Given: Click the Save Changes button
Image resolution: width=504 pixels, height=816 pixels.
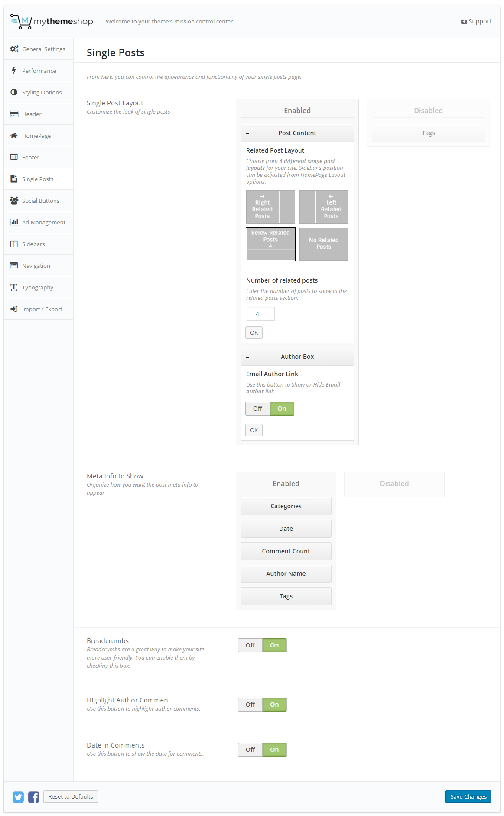Looking at the screenshot, I should point(468,796).
